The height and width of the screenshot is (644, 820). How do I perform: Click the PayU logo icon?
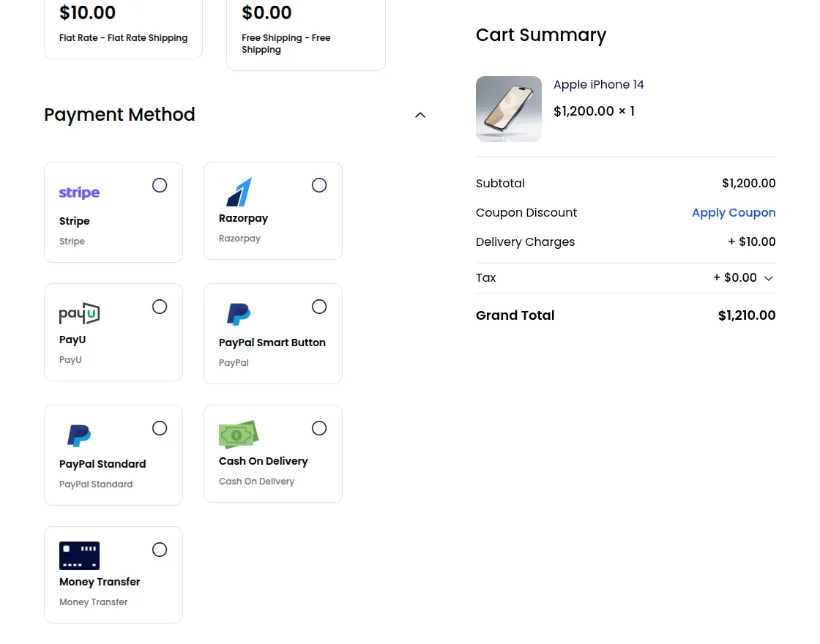coord(79,314)
